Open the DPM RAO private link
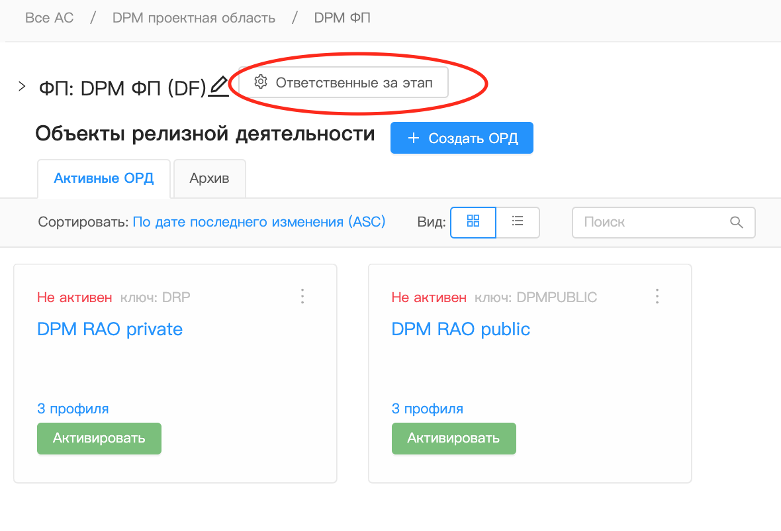 click(x=110, y=329)
